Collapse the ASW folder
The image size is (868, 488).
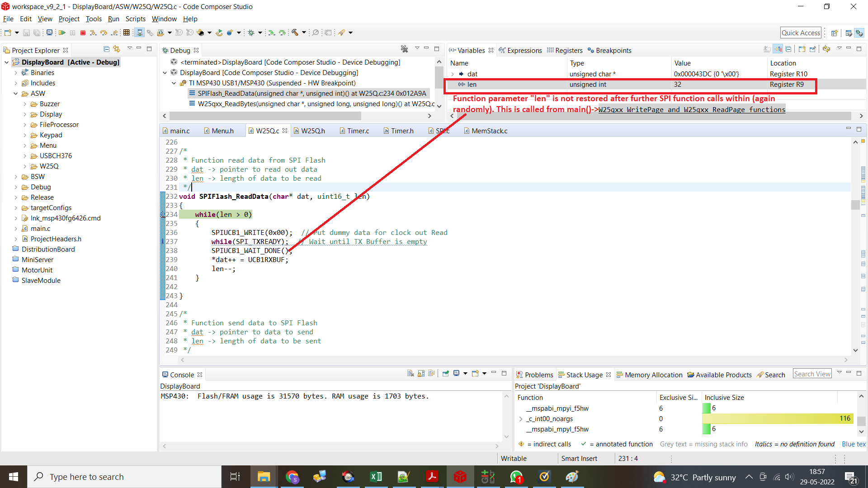coord(16,94)
